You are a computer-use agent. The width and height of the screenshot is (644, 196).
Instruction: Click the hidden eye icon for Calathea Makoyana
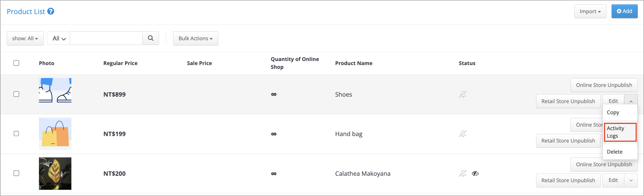475,173
